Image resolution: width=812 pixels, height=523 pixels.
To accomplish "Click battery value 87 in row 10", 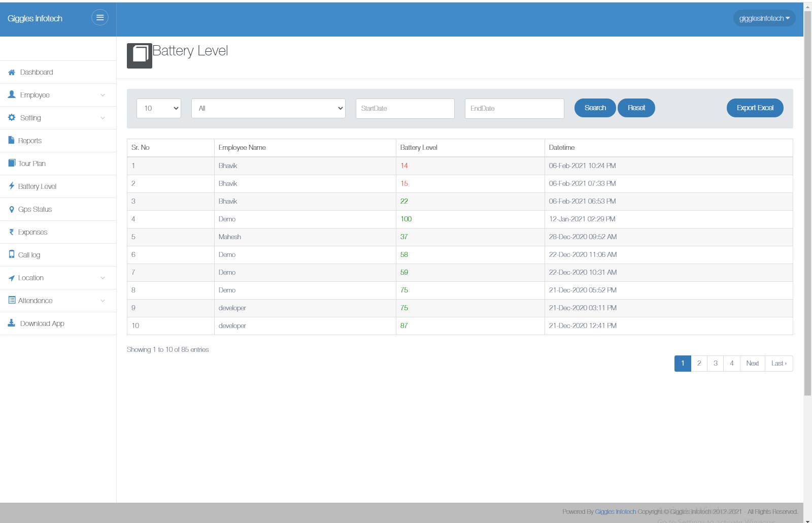I will (x=404, y=325).
